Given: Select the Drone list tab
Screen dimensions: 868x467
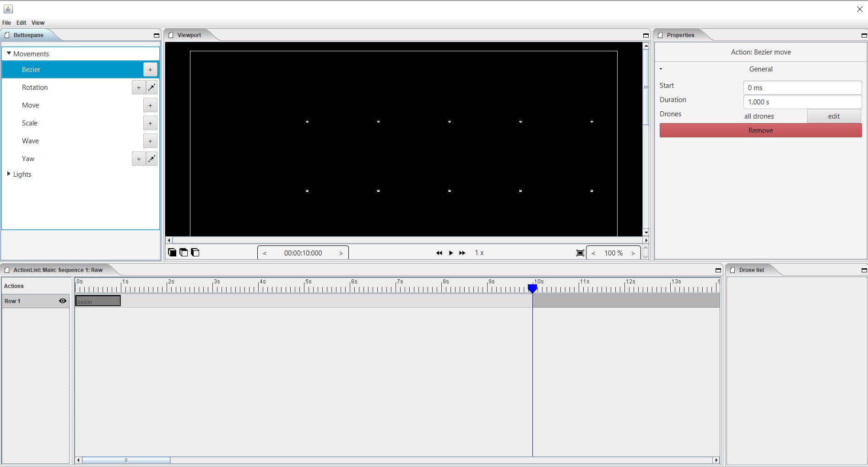Looking at the screenshot, I should [751, 270].
